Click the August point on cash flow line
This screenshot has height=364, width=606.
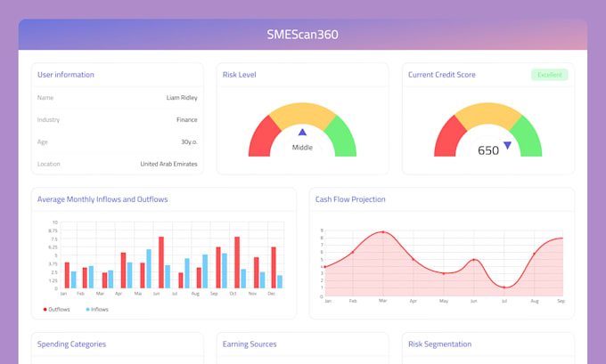click(x=535, y=254)
